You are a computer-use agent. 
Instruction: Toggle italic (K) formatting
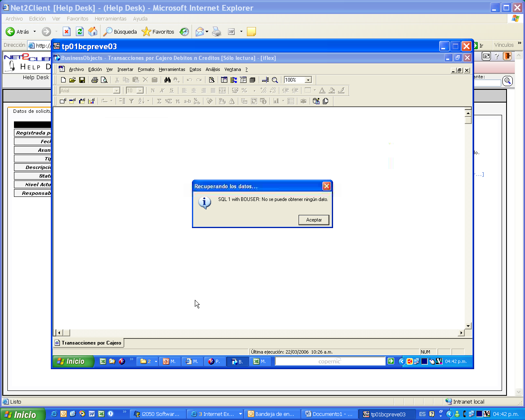pyautogui.click(x=162, y=91)
